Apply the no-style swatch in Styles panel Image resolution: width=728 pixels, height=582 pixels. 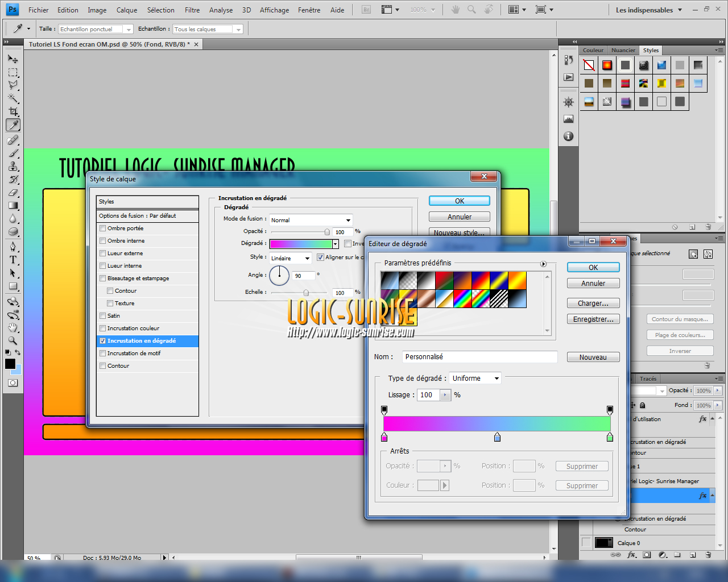(589, 65)
